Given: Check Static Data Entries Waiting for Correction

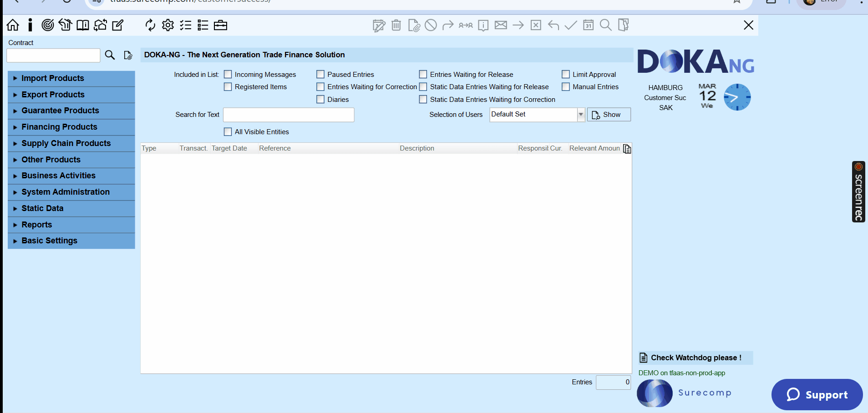Looking at the screenshot, I should pyautogui.click(x=423, y=99).
